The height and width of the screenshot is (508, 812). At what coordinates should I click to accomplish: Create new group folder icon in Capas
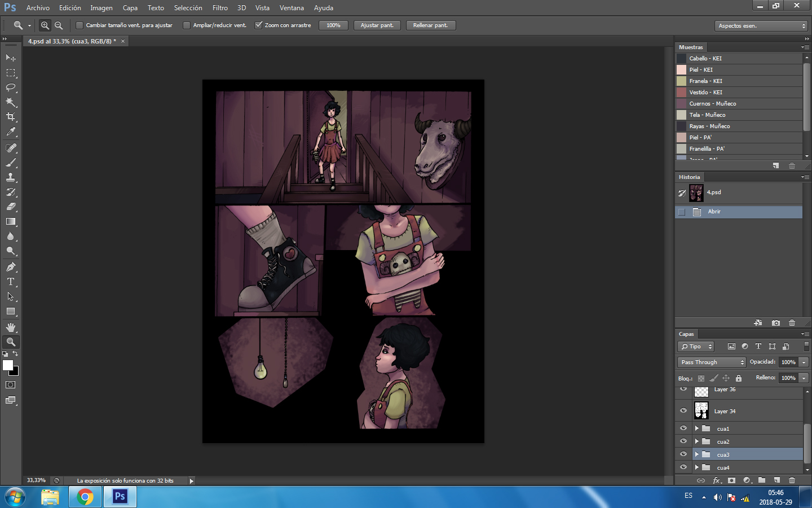[x=762, y=480]
